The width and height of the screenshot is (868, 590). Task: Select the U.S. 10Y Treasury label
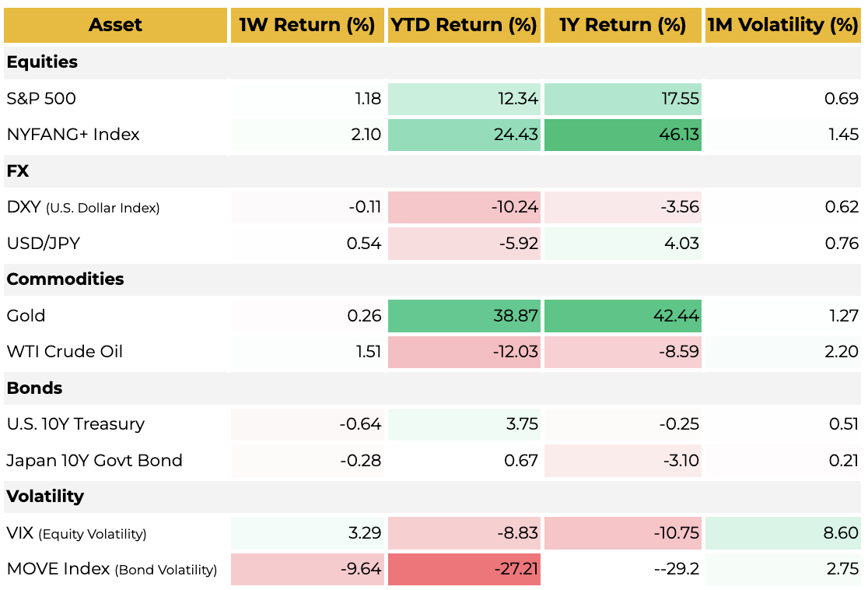point(75,424)
